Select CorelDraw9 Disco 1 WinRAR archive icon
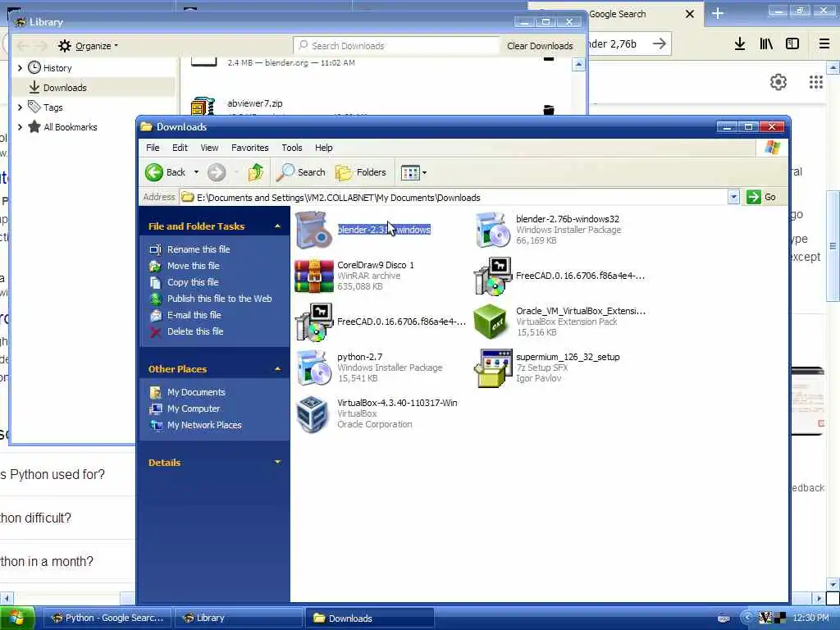840x630 pixels. tap(314, 276)
